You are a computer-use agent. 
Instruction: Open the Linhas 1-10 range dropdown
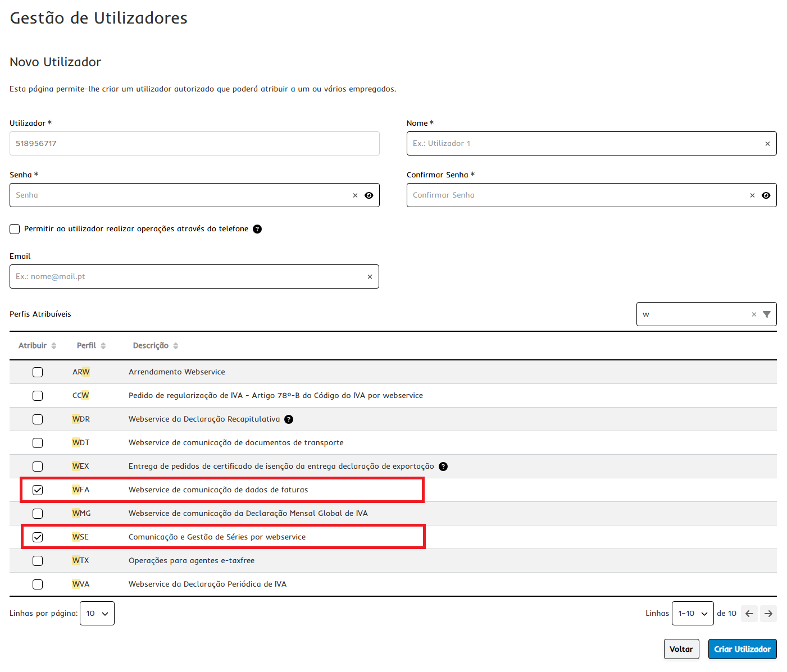click(x=693, y=614)
